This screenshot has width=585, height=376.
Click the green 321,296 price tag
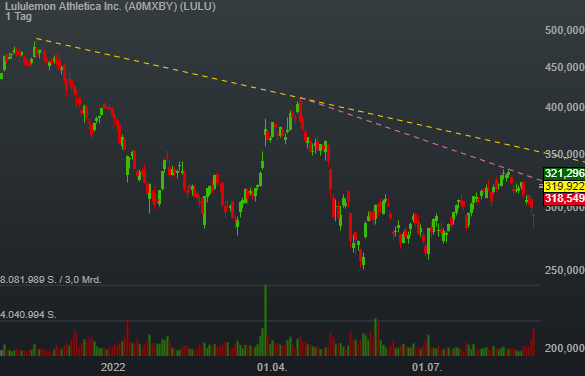(564, 173)
